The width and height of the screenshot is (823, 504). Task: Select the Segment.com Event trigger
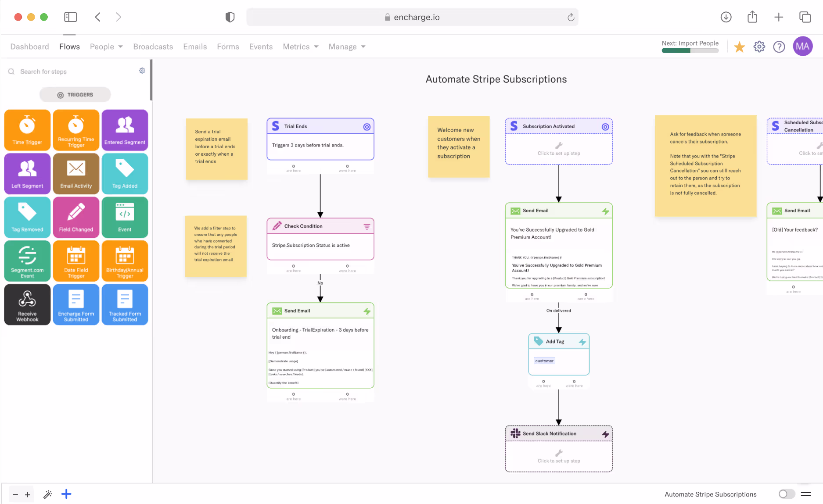[27, 261]
